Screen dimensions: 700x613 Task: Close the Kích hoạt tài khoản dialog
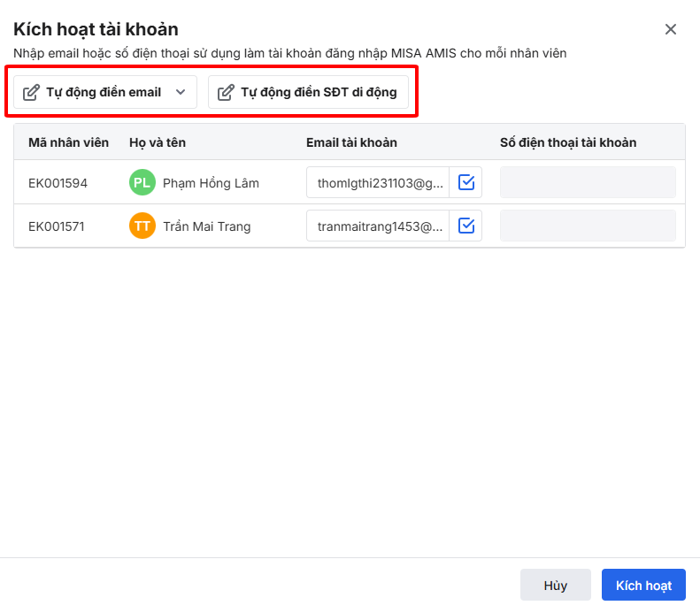tap(671, 29)
